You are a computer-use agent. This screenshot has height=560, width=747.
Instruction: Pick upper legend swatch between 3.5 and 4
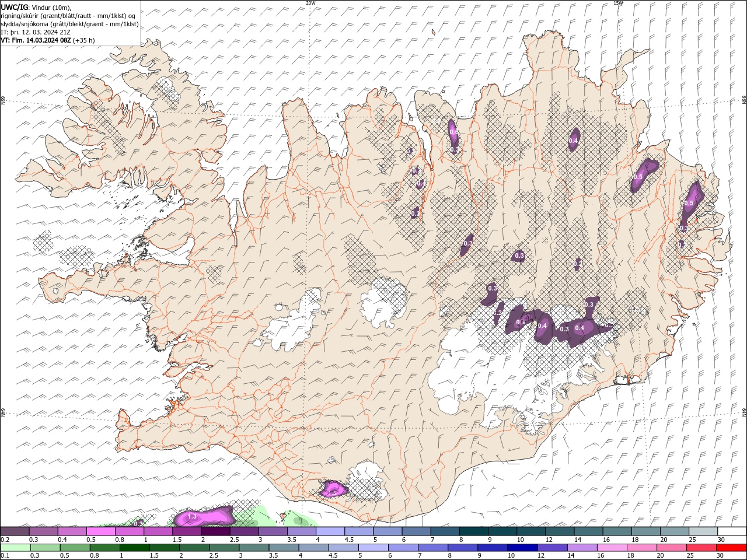302,531
